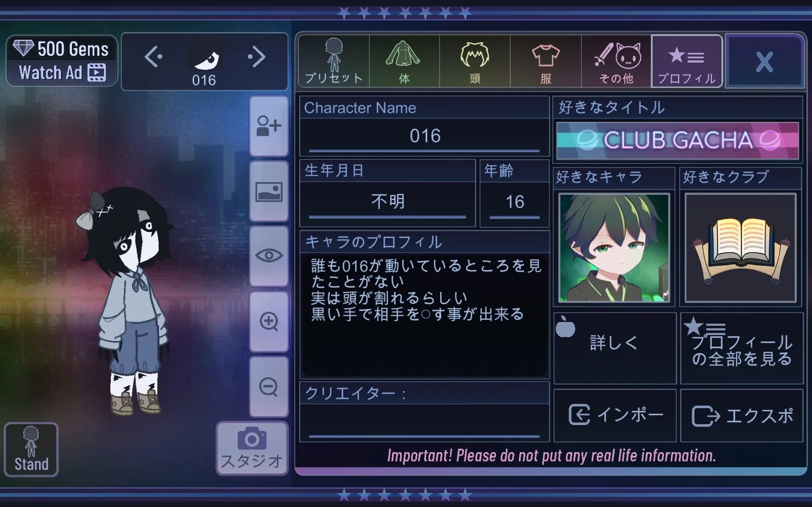Screen dimensions: 812x507
Task: Toggle the eye visibility icon
Action: [269, 255]
